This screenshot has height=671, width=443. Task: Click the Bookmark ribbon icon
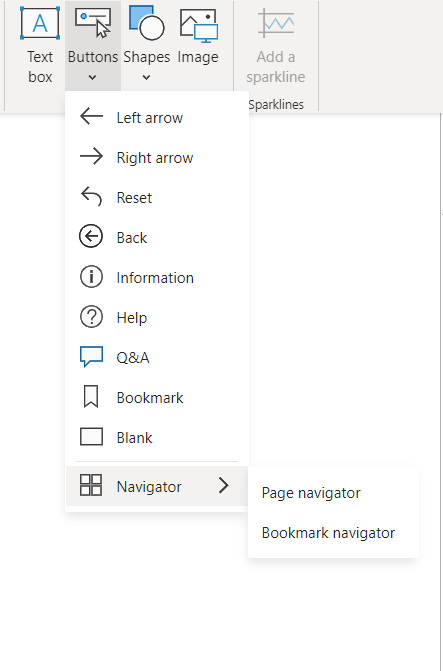click(91, 397)
